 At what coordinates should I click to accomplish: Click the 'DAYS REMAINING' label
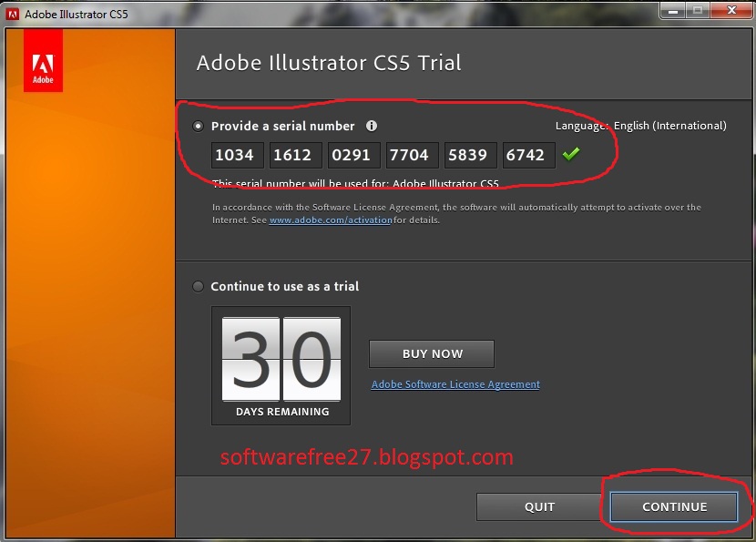pyautogui.click(x=282, y=412)
